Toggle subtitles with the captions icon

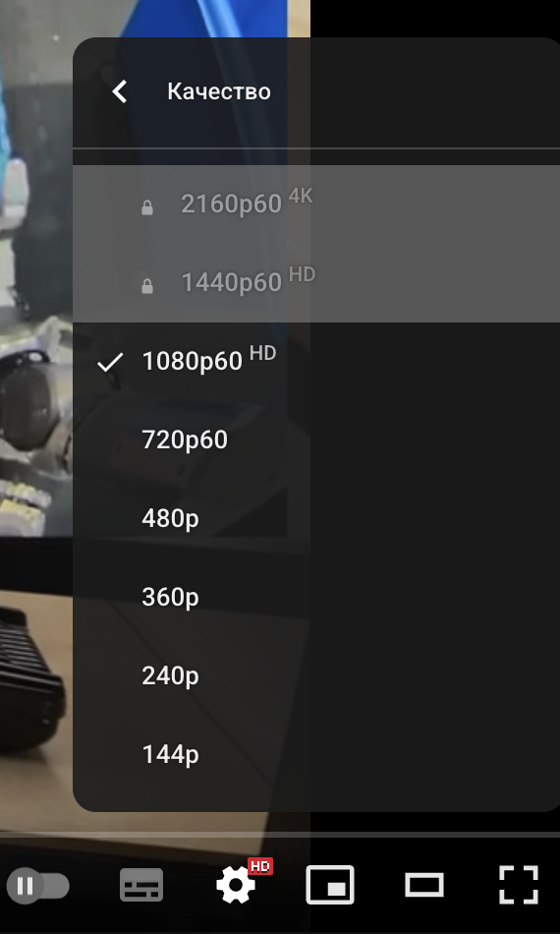[141, 885]
